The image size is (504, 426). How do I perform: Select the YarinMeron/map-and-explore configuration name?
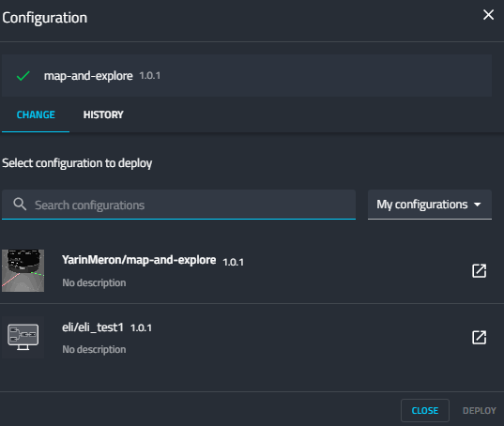point(139,260)
